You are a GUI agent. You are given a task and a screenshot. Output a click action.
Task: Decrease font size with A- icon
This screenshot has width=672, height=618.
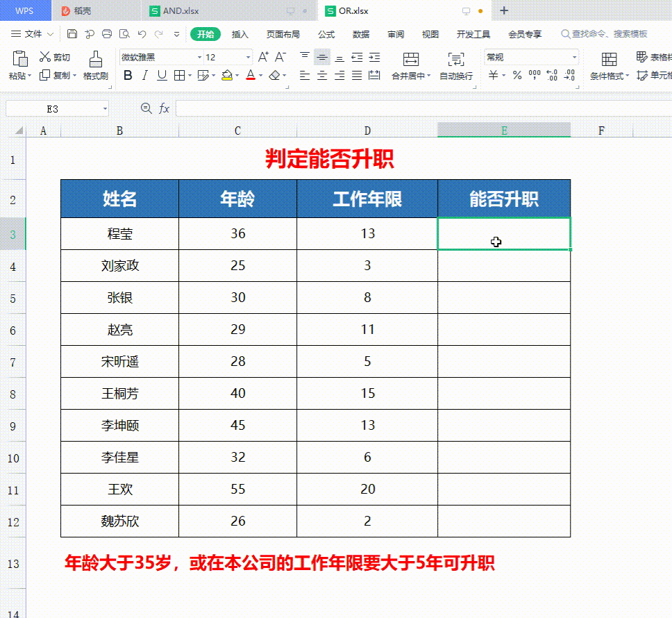pos(280,56)
